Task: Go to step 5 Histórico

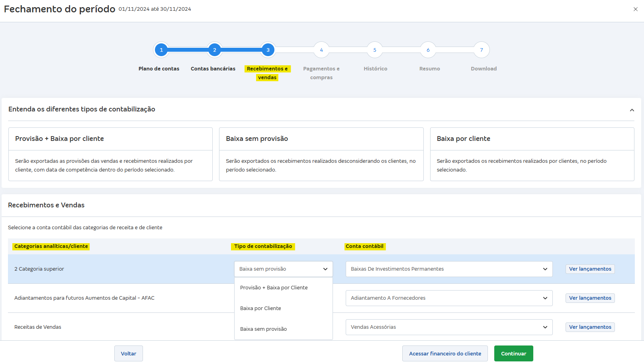Action: point(375,50)
